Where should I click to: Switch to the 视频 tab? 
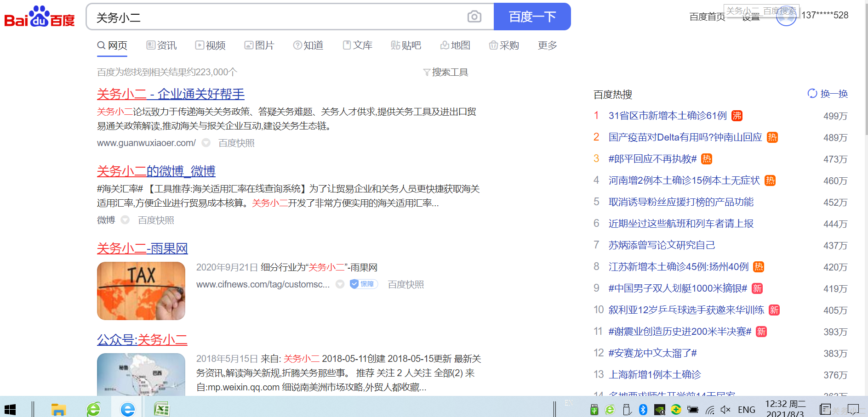tap(210, 45)
